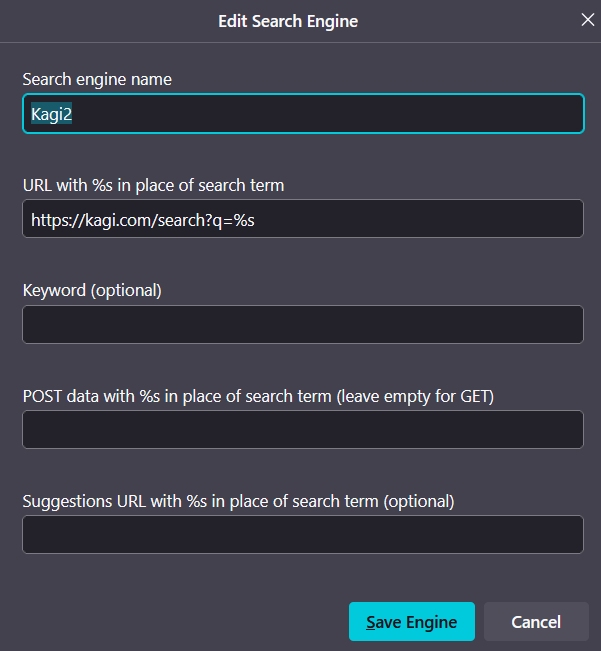Click the highlighted "Kagi2" text
This screenshot has height=651, width=601.
pos(52,114)
